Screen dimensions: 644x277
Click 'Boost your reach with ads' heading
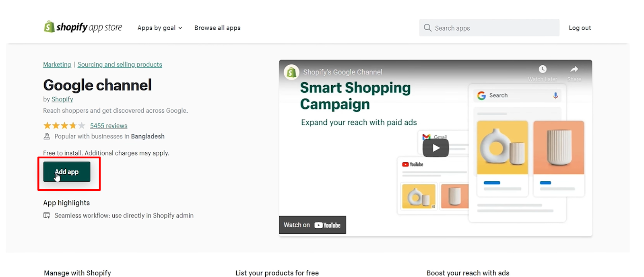468,273
